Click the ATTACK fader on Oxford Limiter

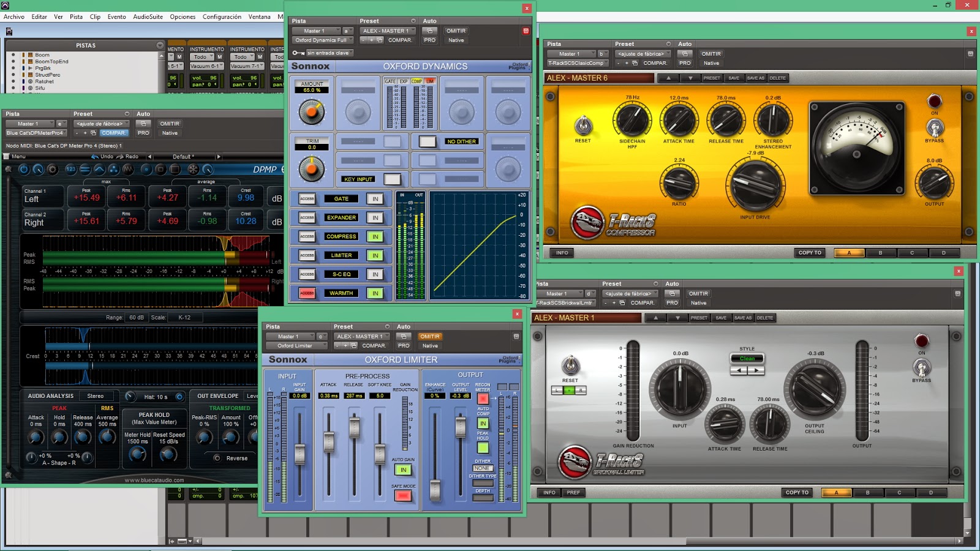pos(329,441)
